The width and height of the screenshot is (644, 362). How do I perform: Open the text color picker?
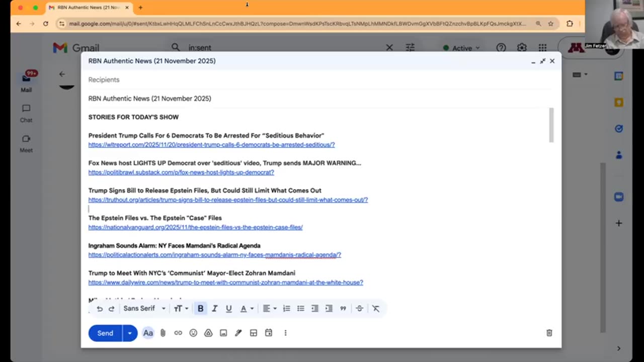[247, 309]
